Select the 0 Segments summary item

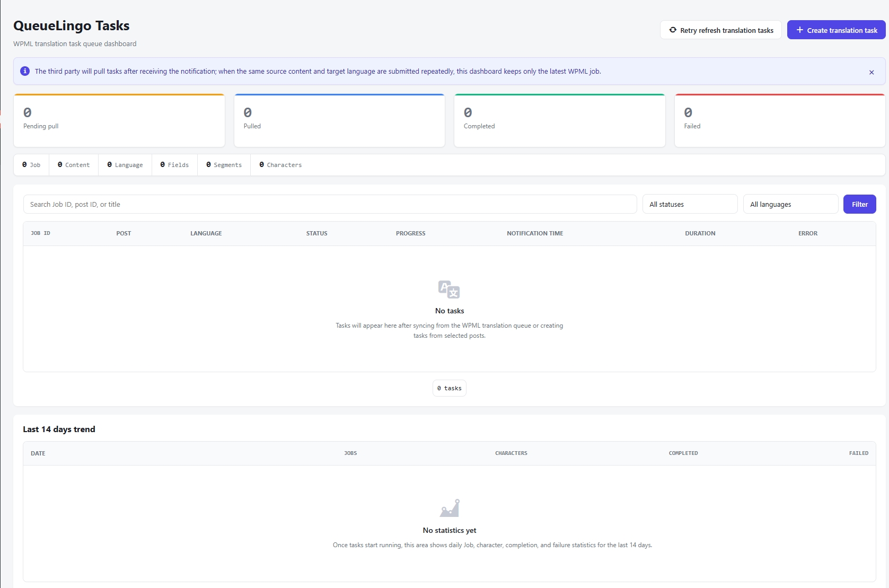pos(224,165)
